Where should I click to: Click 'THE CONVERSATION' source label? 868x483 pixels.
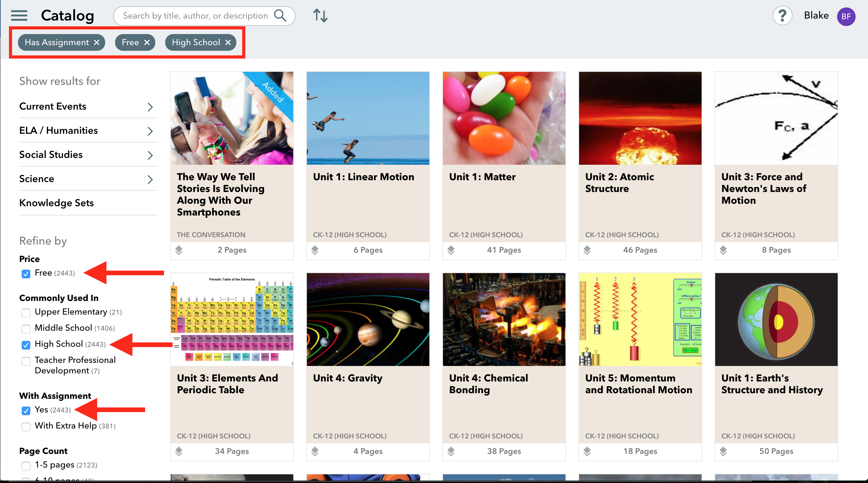coord(211,235)
